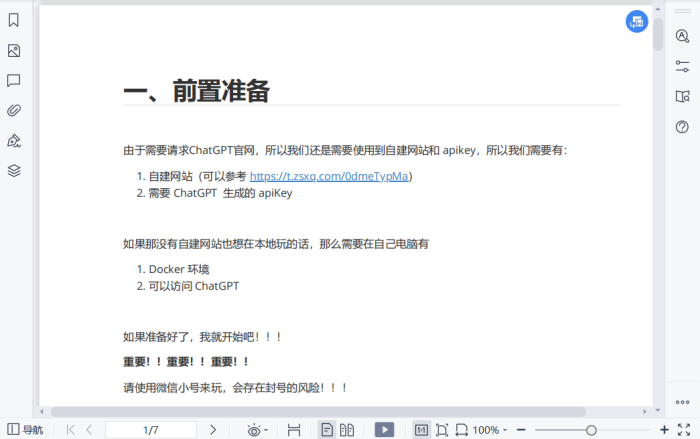Image resolution: width=700 pixels, height=439 pixels.
Task: Go to the next page arrow
Action: (x=213, y=430)
